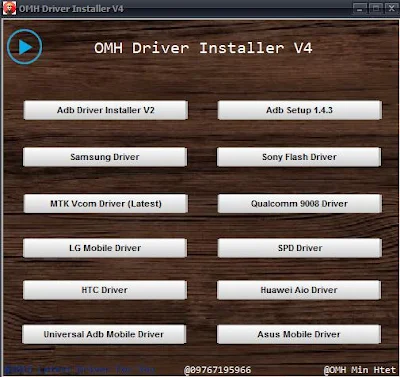The height and width of the screenshot is (377, 400).
Task: Close the OMH Driver Installer window
Action: click(x=392, y=8)
